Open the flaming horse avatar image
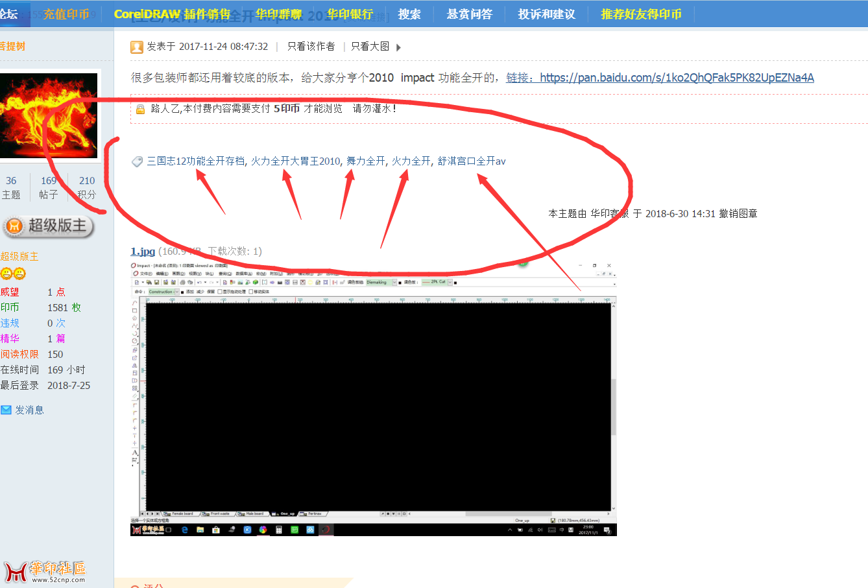This screenshot has width=868, height=588. 49,115
